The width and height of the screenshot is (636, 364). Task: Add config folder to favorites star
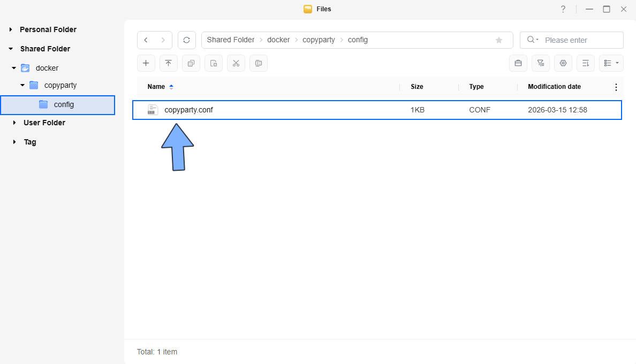tap(499, 40)
